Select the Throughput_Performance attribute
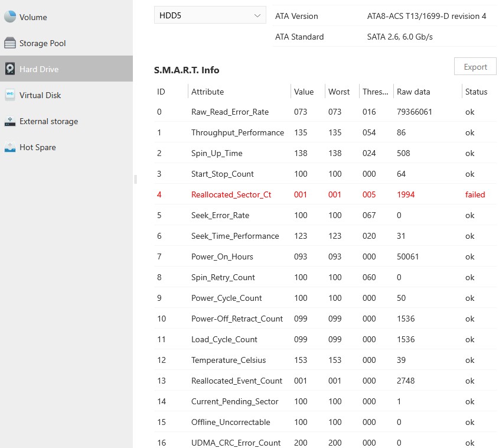The image size is (499, 448). click(237, 132)
